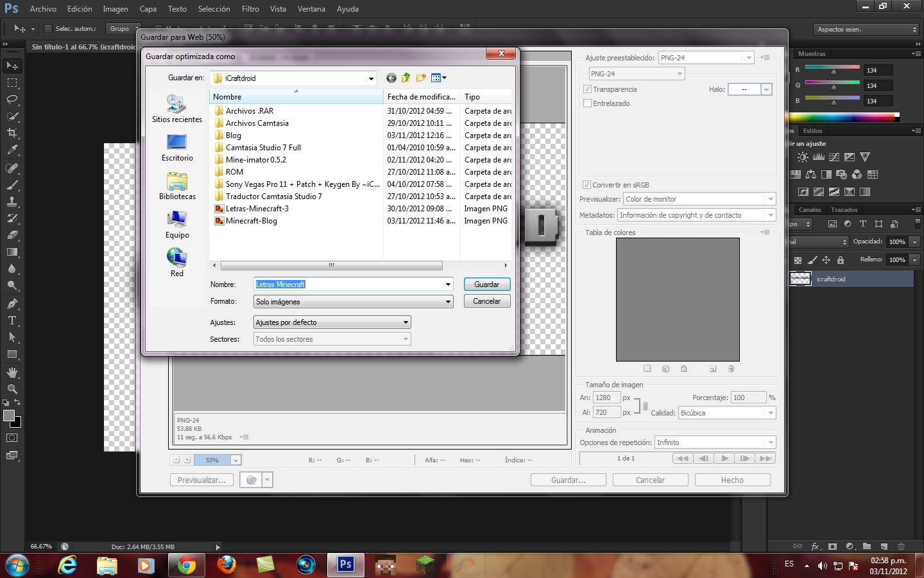The width and height of the screenshot is (924, 578).
Task: Click the foreground color swatch
Action: [9, 416]
